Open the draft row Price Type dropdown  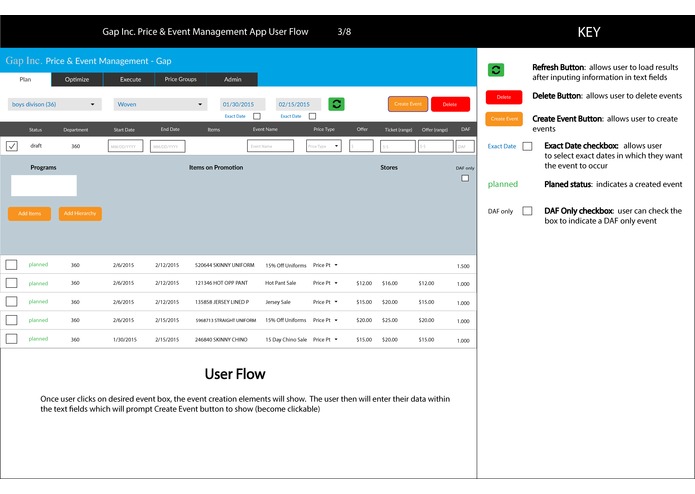tap(324, 146)
